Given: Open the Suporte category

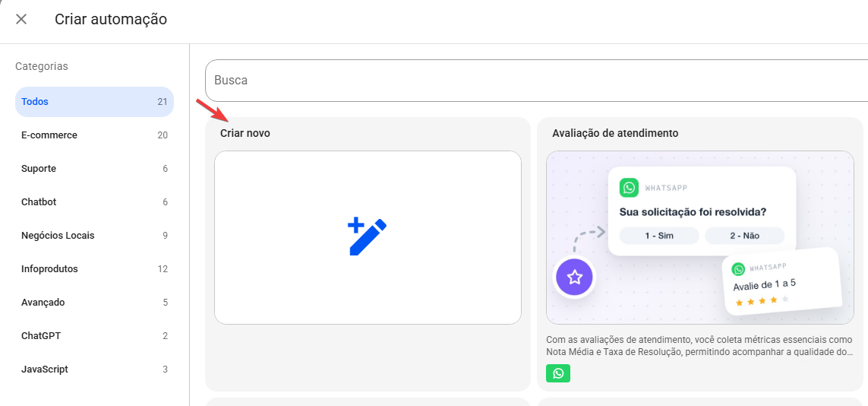Looking at the screenshot, I should coord(94,168).
